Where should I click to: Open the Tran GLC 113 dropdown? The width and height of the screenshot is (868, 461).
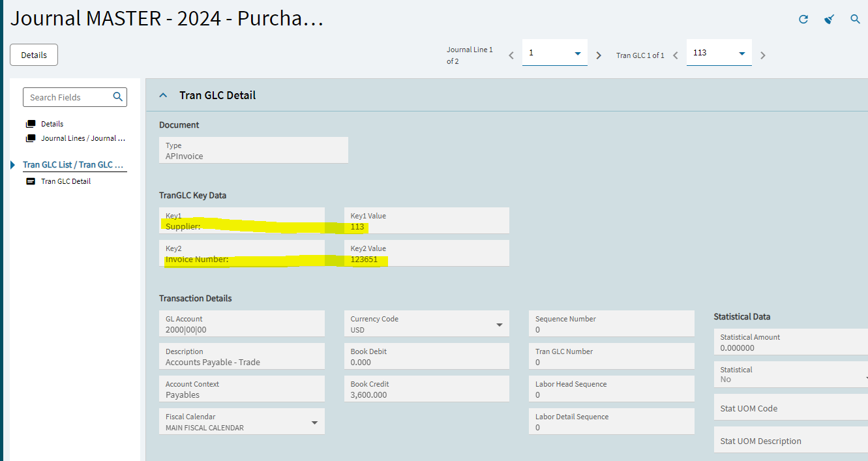point(741,53)
